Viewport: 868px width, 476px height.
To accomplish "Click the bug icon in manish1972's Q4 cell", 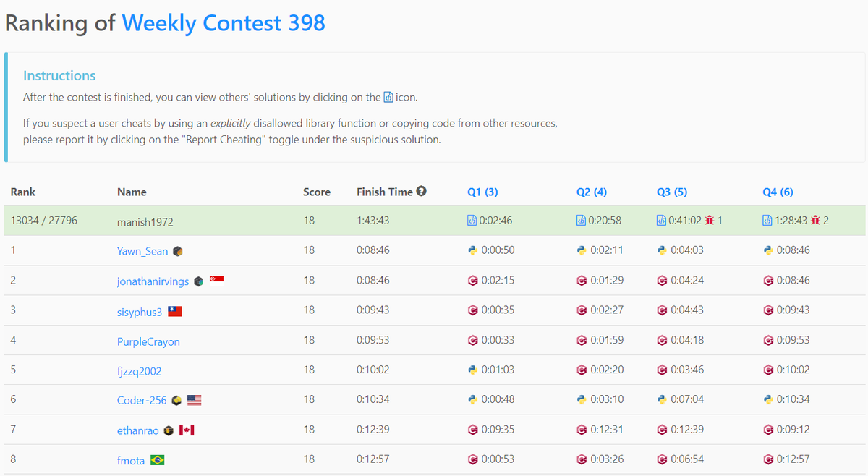I will [x=816, y=221].
